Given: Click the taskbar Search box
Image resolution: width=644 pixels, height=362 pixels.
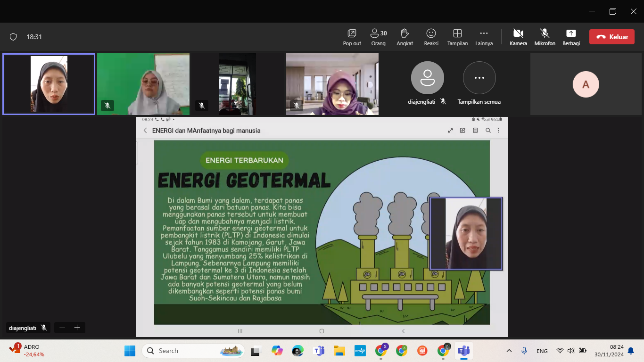Looking at the screenshot, I should [x=193, y=351].
